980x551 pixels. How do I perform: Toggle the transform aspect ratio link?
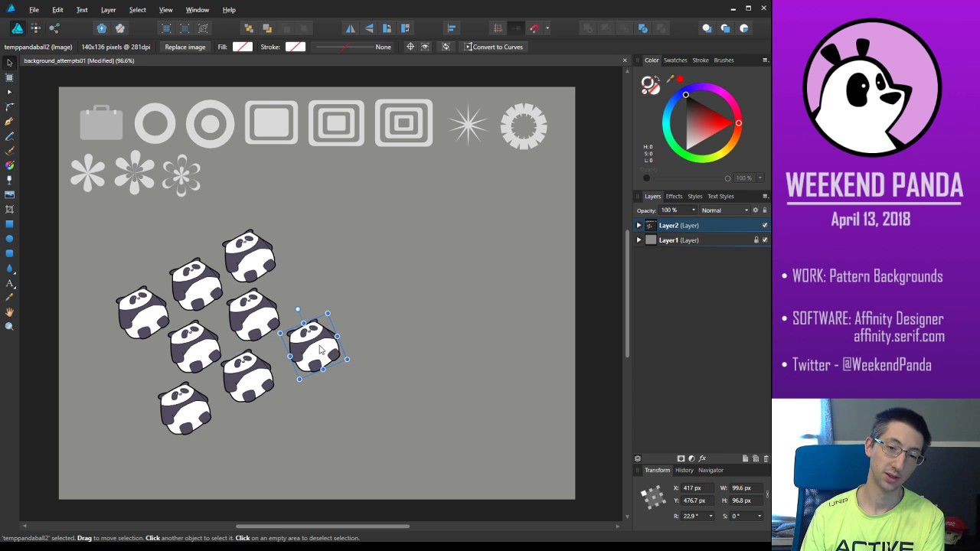click(767, 494)
